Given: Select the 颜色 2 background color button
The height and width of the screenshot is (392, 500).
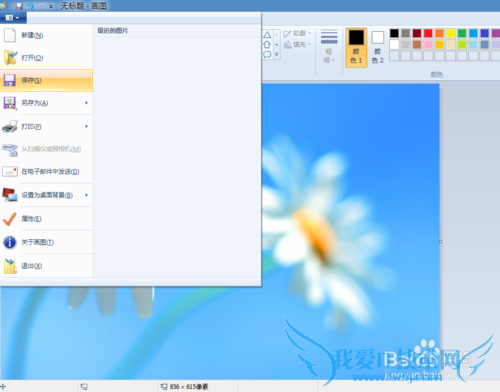Looking at the screenshot, I should (x=377, y=47).
